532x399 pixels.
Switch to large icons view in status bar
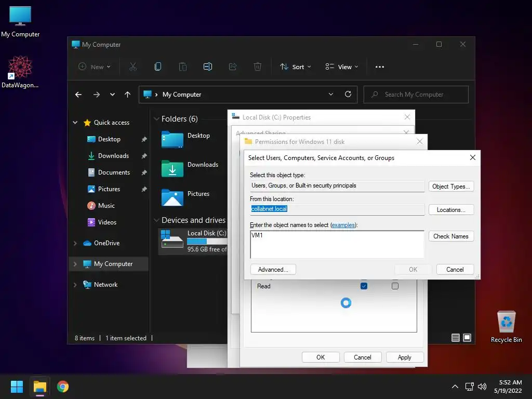point(467,338)
